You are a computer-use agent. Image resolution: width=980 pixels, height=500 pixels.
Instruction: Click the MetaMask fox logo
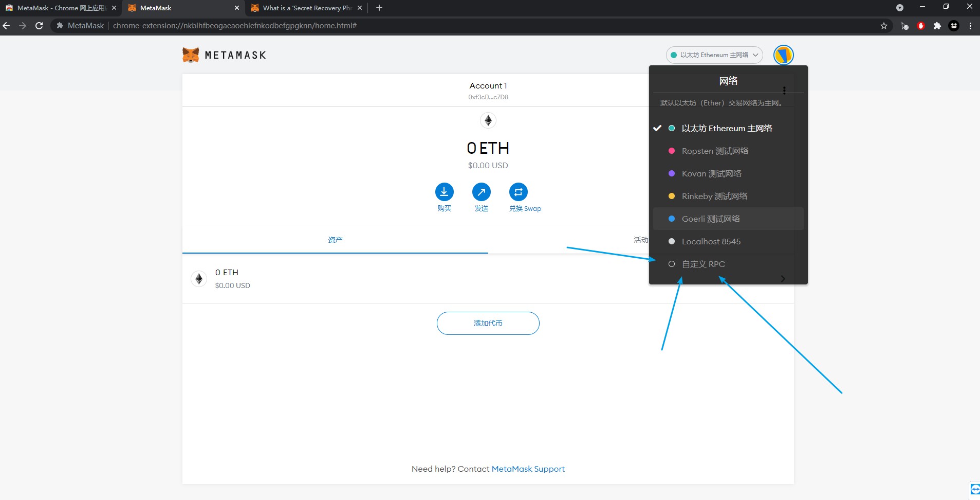pos(191,55)
